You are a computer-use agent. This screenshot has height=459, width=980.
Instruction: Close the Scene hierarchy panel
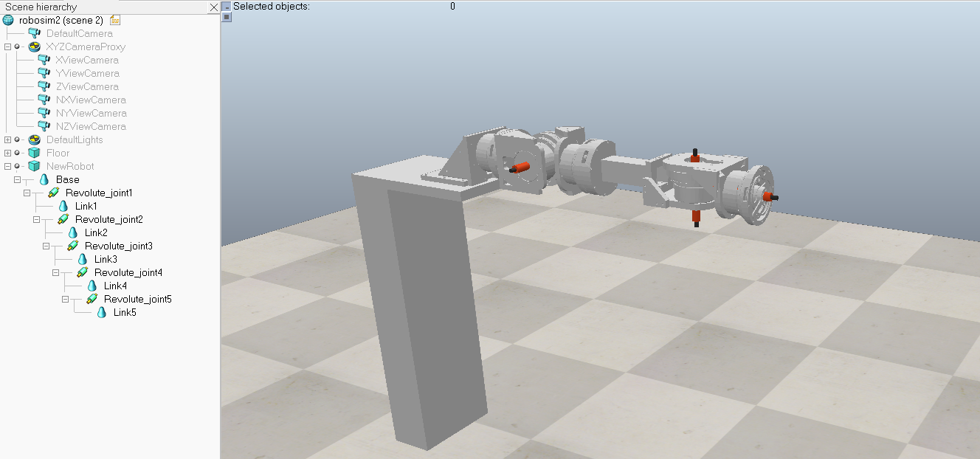pyautogui.click(x=214, y=7)
